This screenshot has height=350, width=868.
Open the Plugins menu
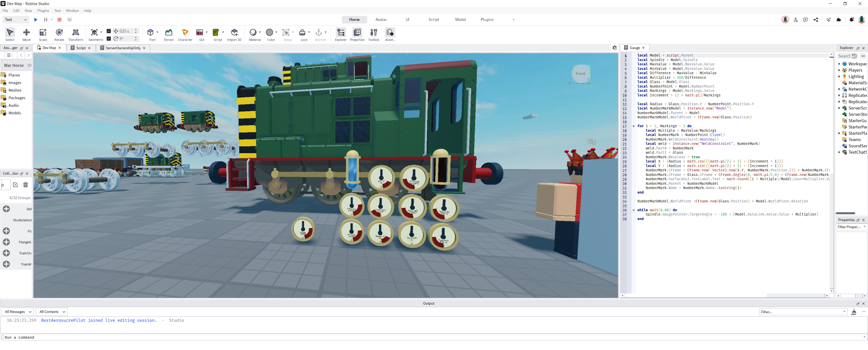pyautogui.click(x=43, y=11)
